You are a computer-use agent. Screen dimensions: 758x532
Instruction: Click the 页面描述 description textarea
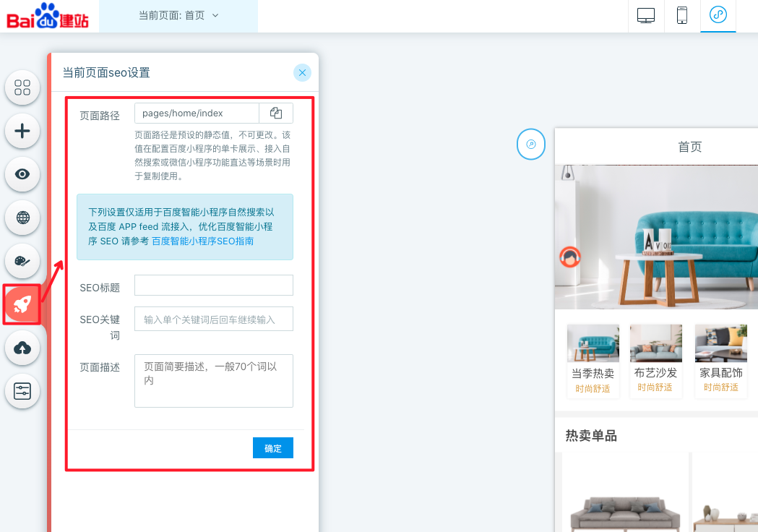[214, 381]
